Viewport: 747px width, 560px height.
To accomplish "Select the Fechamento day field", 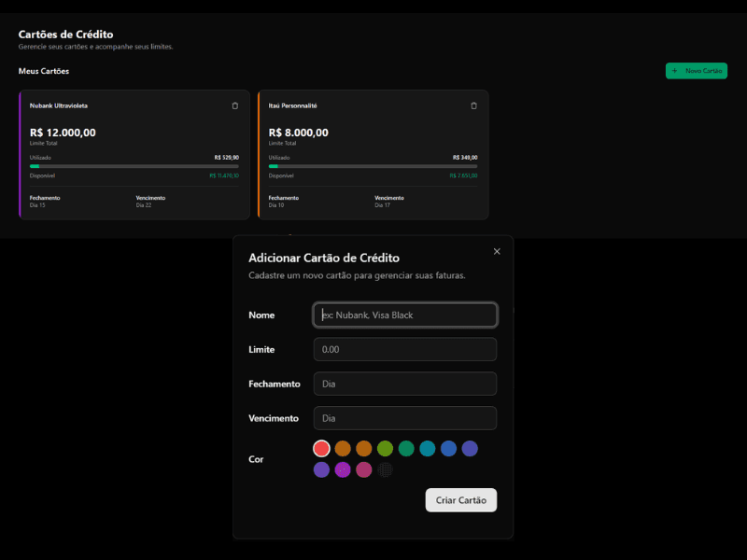I will click(x=405, y=384).
